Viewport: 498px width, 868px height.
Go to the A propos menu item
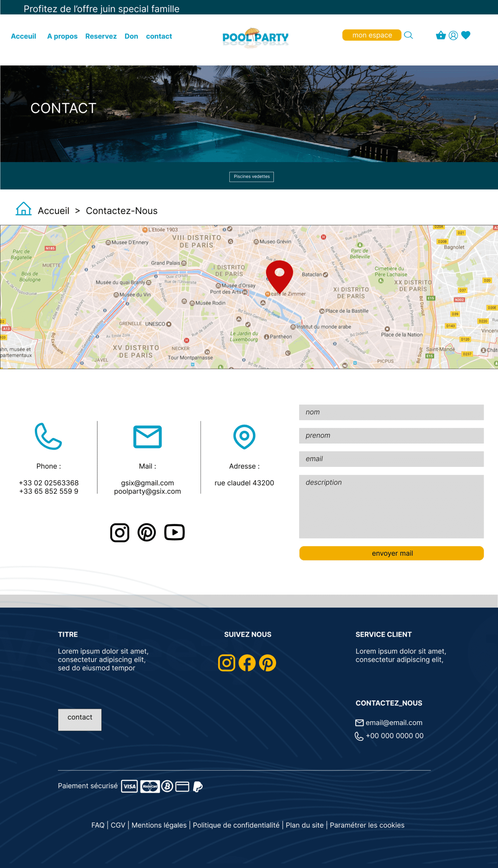point(62,36)
